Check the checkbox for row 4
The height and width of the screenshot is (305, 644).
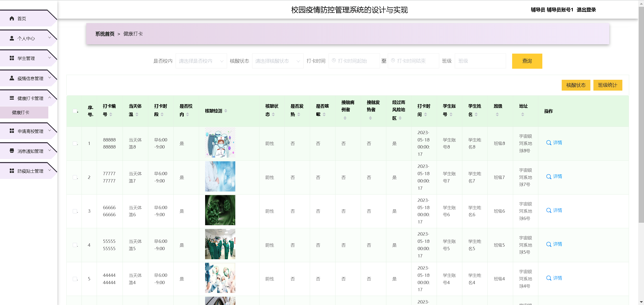coord(75,245)
